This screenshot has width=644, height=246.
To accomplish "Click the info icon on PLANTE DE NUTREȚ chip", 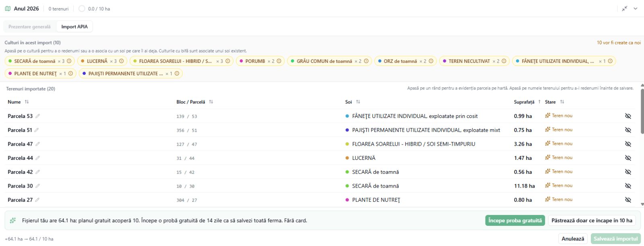I will (70, 74).
